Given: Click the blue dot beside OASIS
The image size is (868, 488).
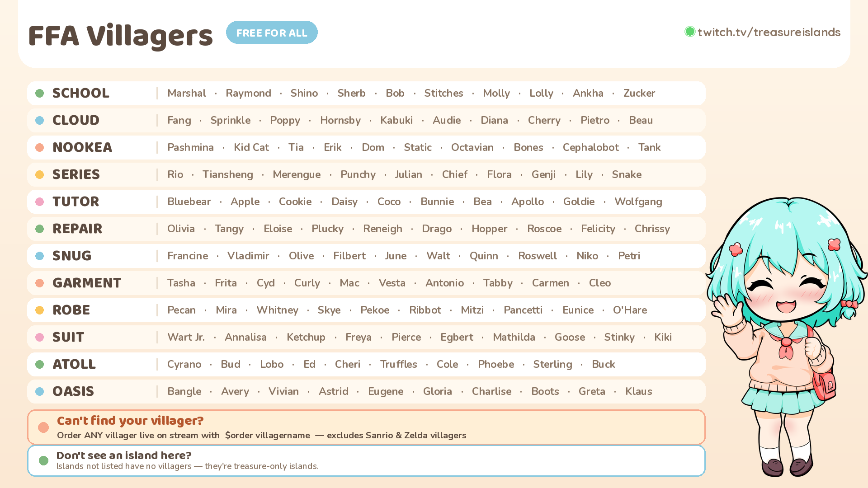Looking at the screenshot, I should pos(40,391).
